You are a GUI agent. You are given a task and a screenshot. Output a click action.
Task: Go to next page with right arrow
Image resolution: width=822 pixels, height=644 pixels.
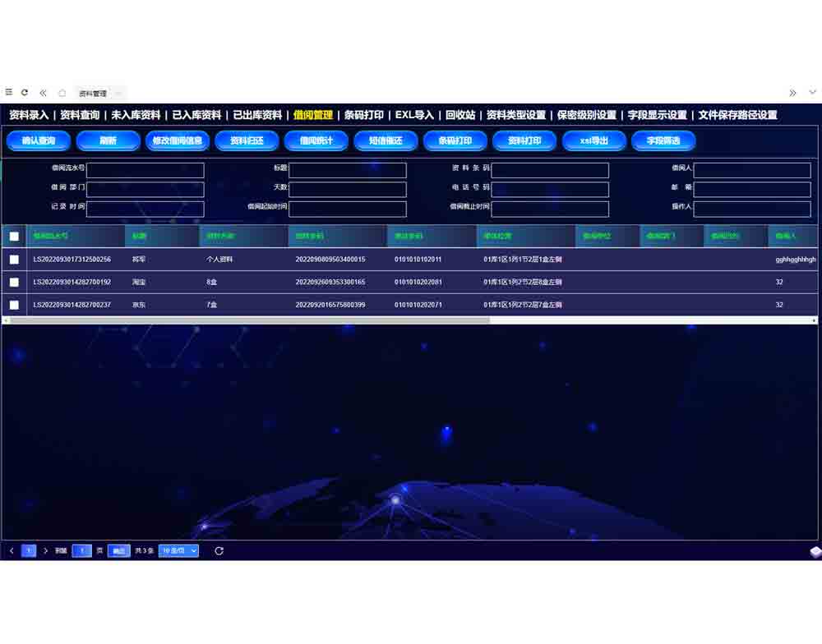click(x=45, y=550)
